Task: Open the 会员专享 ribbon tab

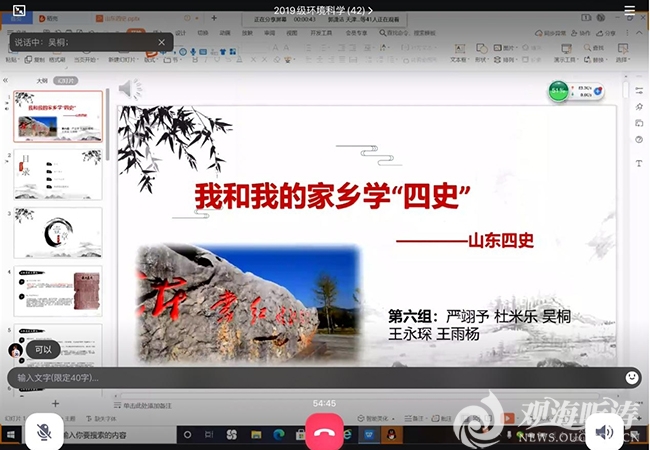Action: point(357,33)
